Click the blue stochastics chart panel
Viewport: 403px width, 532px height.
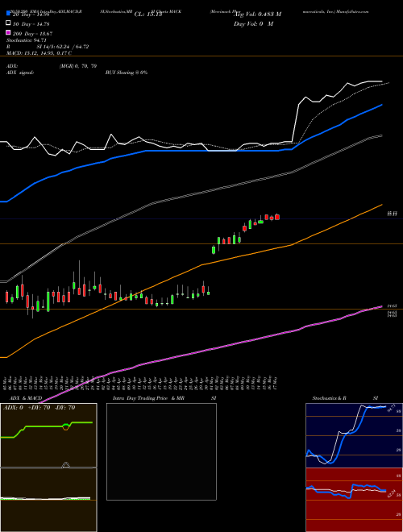point(354,435)
